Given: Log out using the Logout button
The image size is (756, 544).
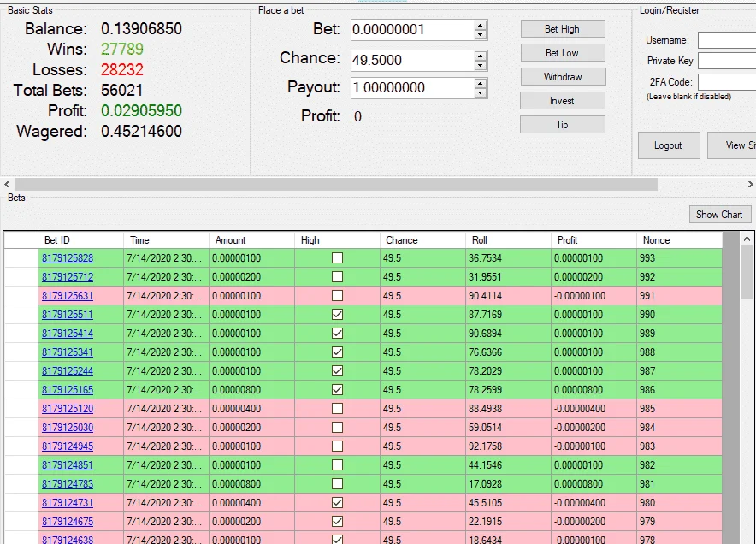Looking at the screenshot, I should click(x=669, y=145).
